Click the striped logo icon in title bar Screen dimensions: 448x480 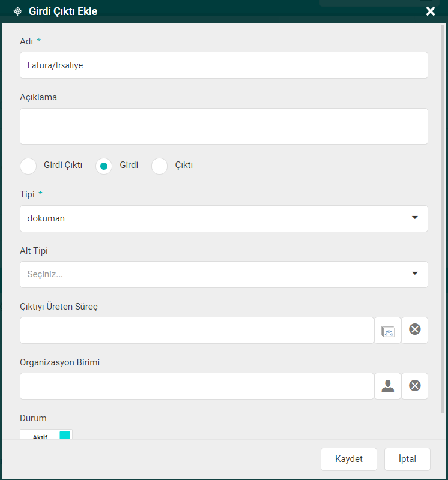point(17,11)
